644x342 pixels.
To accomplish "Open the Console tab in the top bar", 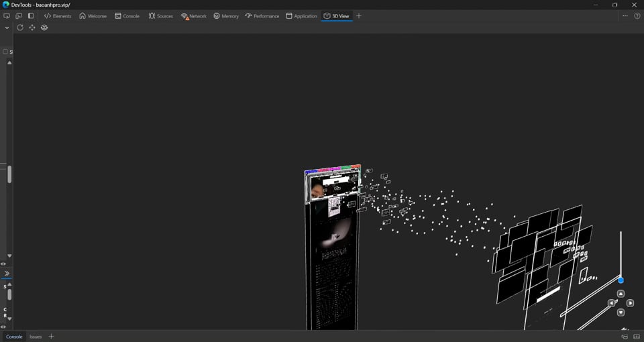I will [x=127, y=16].
